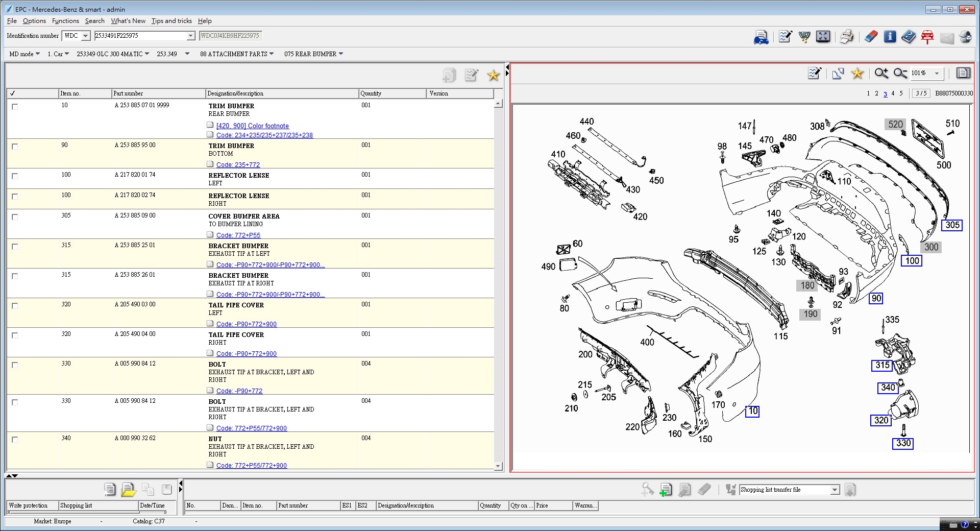The image size is (980, 531).
Task: Click the Code: 235+772 link
Action: (x=238, y=165)
